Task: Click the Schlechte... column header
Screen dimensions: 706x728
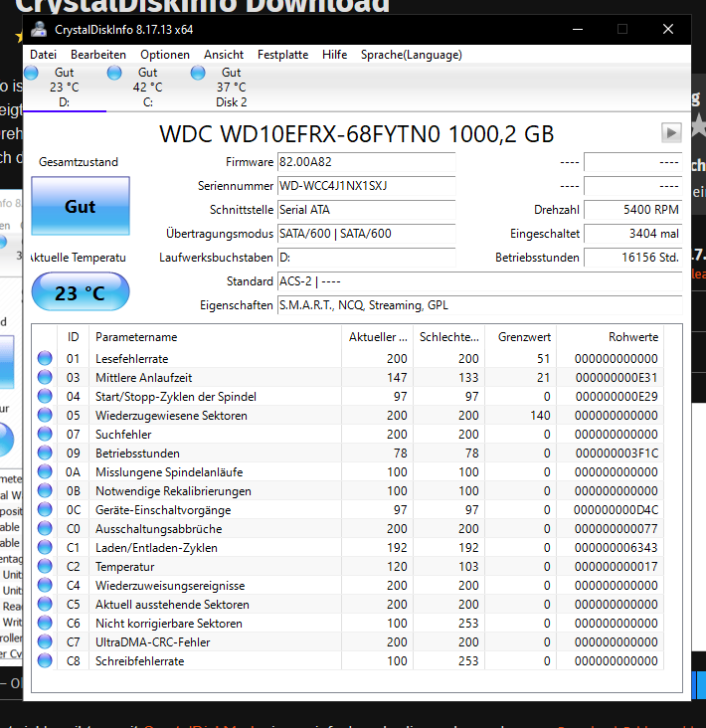Action: pos(448,337)
